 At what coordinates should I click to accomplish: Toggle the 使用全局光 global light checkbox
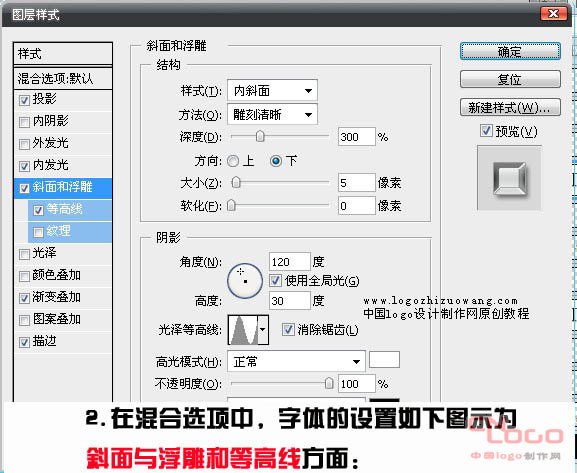275,281
